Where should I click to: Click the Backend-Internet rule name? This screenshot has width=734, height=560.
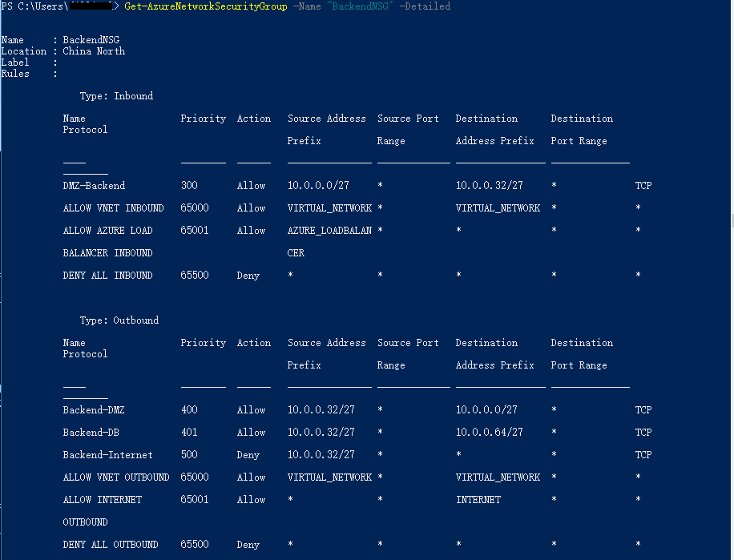coord(107,455)
